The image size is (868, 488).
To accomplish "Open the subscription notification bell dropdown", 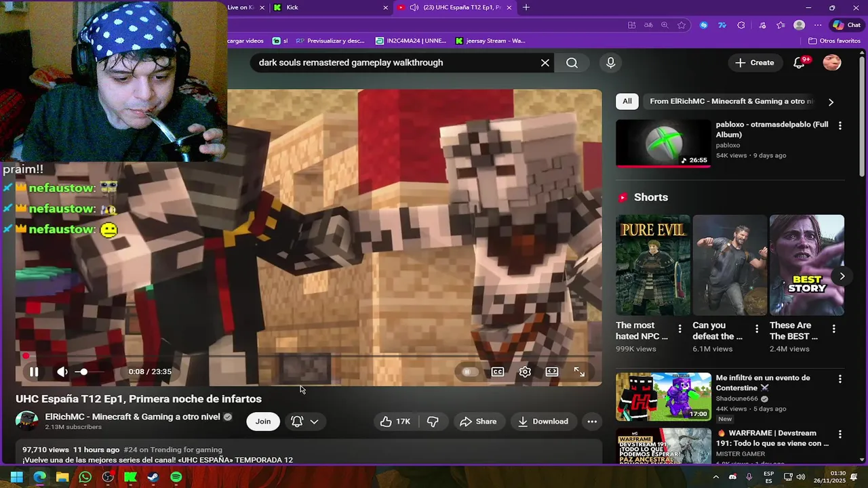I will pyautogui.click(x=304, y=422).
